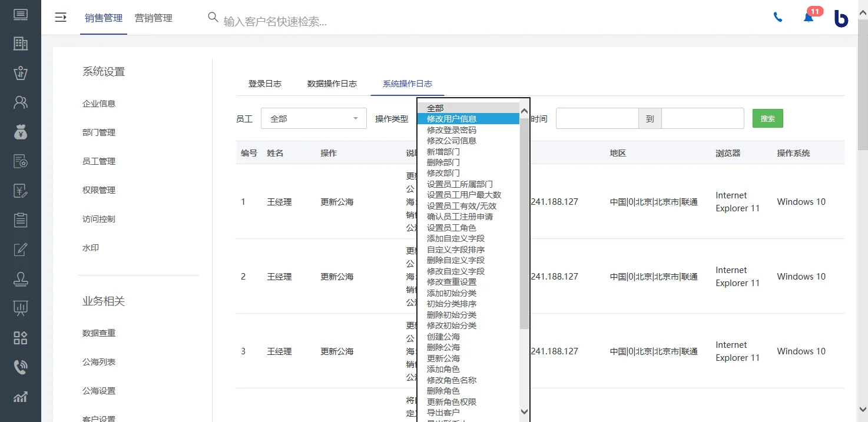The image size is (868, 422).
Task: Open the contacts people icon in sidebar
Action: point(20,102)
